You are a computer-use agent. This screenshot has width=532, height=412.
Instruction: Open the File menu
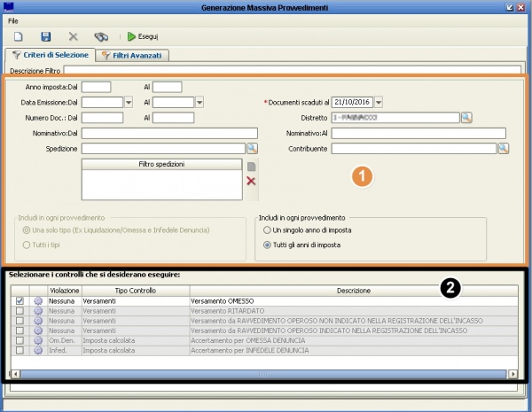(13, 19)
